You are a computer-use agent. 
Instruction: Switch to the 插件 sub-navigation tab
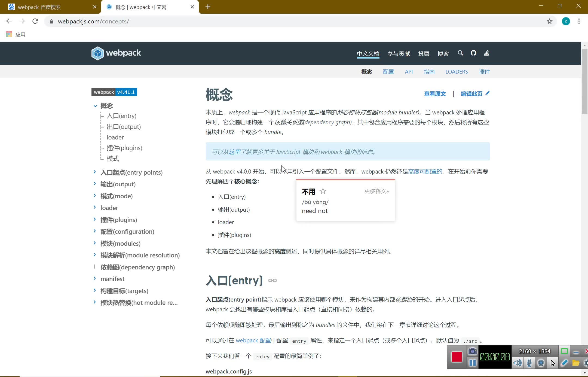(x=484, y=72)
